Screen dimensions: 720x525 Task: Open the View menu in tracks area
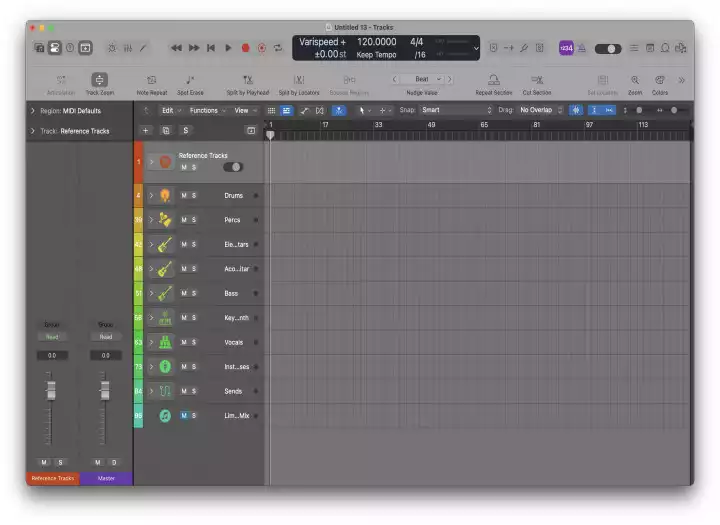245,110
